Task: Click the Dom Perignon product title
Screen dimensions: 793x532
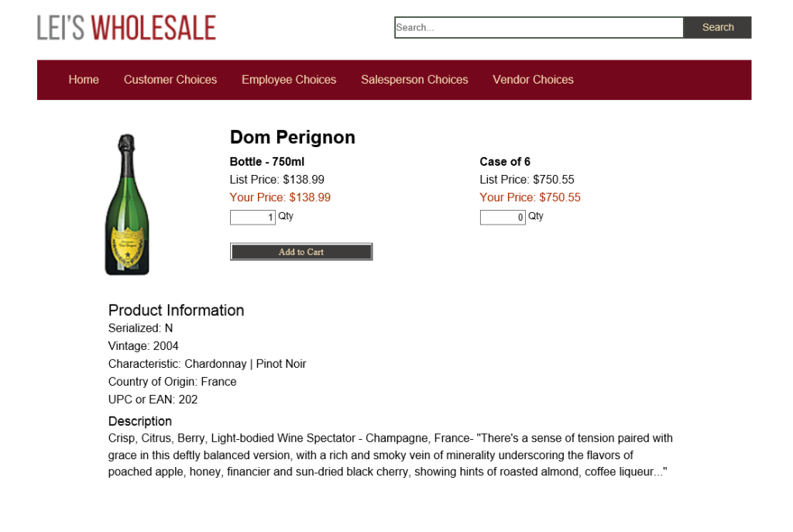Action: [x=293, y=137]
